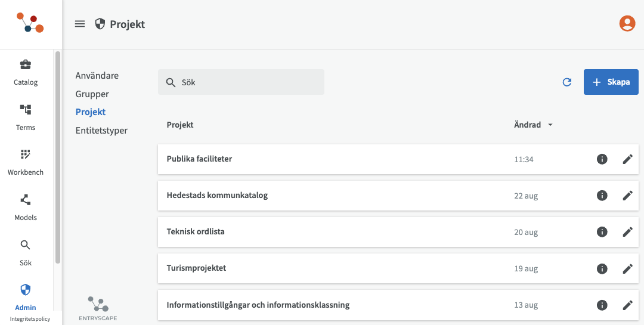
Task: Click the user account avatar icon
Action: pyautogui.click(x=627, y=23)
